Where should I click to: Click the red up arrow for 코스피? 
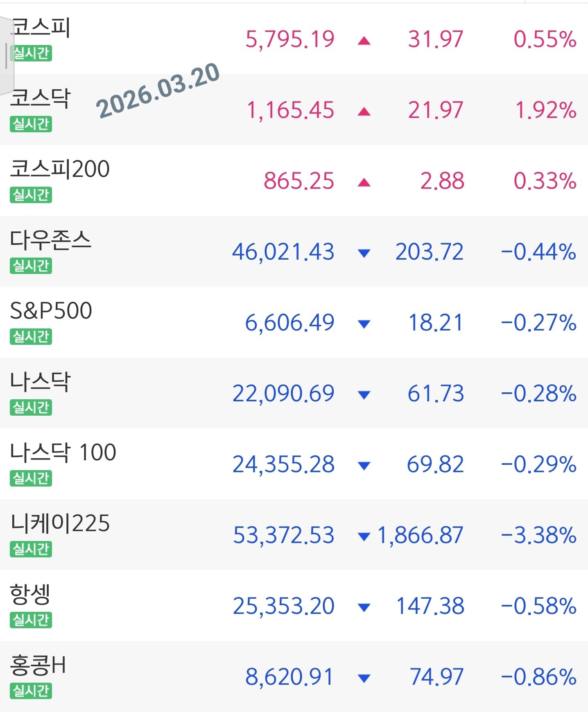pos(364,41)
